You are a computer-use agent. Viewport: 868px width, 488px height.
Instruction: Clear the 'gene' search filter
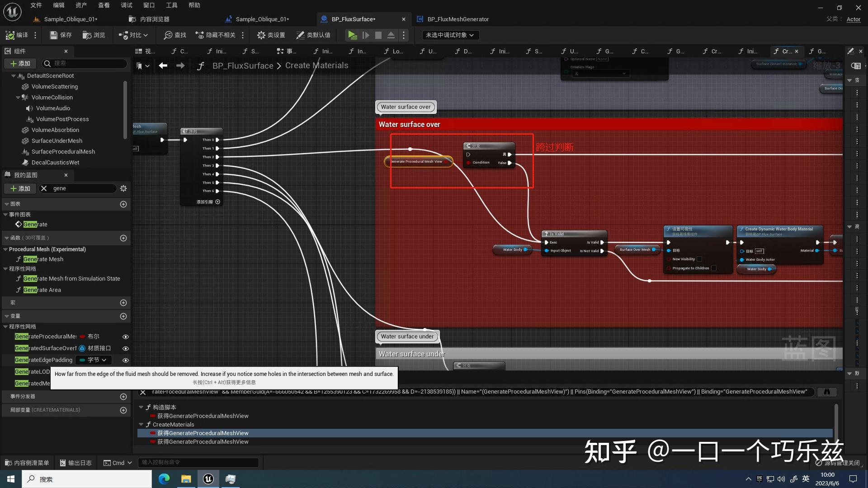[x=44, y=188]
